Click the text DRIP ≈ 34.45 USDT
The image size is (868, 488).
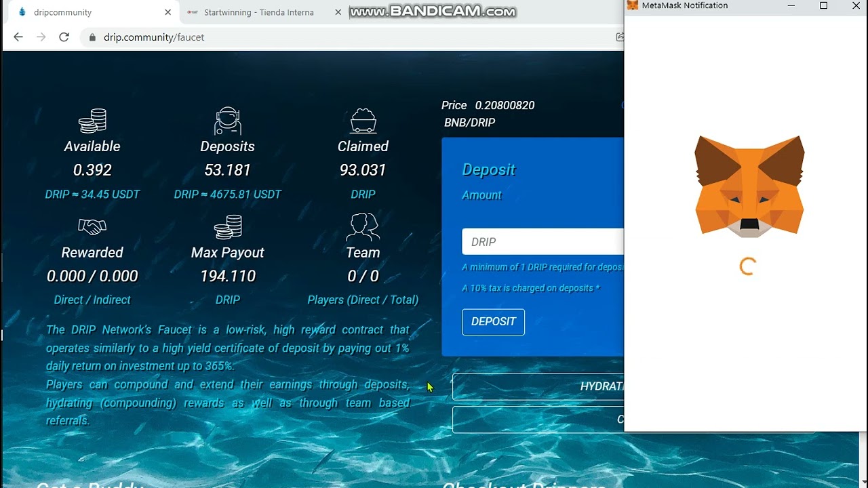click(x=92, y=195)
